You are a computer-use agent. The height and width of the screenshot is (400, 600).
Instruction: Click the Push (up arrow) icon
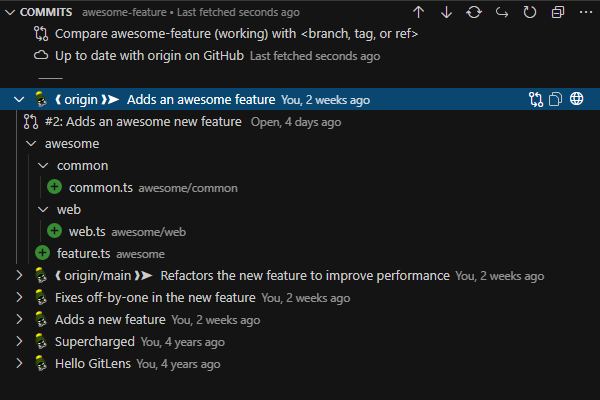click(x=419, y=12)
